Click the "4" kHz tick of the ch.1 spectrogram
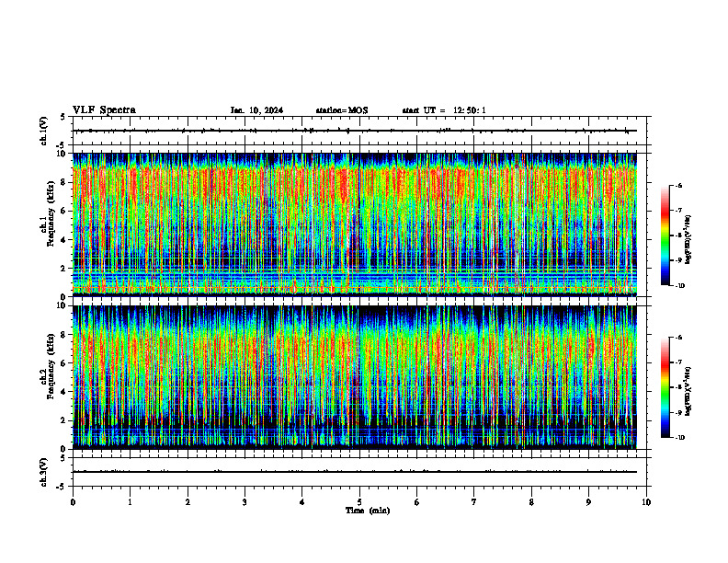This screenshot has height=563, width=728. click(x=63, y=240)
